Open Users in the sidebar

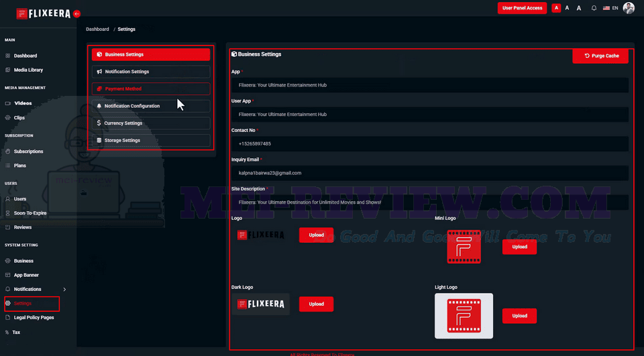pos(20,199)
